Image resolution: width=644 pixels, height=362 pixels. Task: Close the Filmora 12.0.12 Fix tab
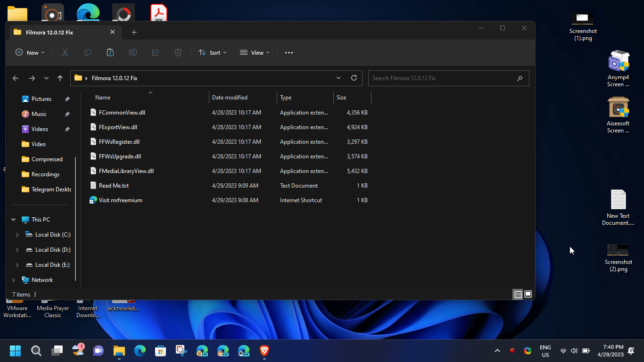(112, 32)
